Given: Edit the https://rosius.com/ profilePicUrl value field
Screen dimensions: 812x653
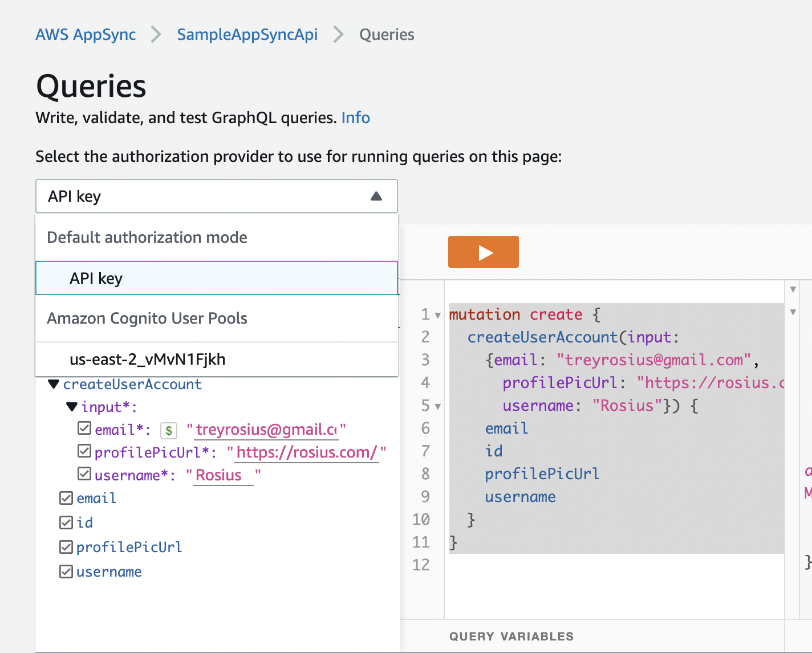Looking at the screenshot, I should 307,452.
